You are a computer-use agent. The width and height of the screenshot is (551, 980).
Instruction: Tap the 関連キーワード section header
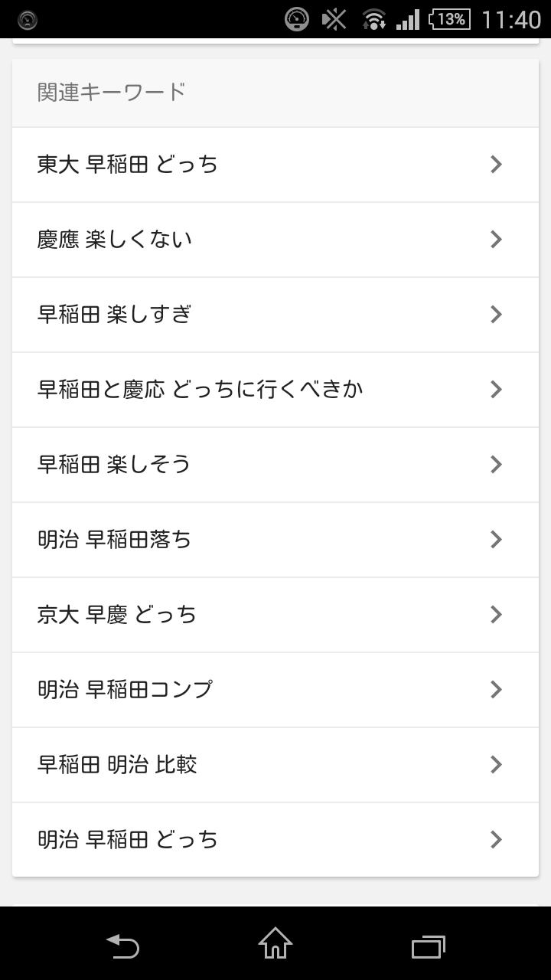(x=112, y=93)
